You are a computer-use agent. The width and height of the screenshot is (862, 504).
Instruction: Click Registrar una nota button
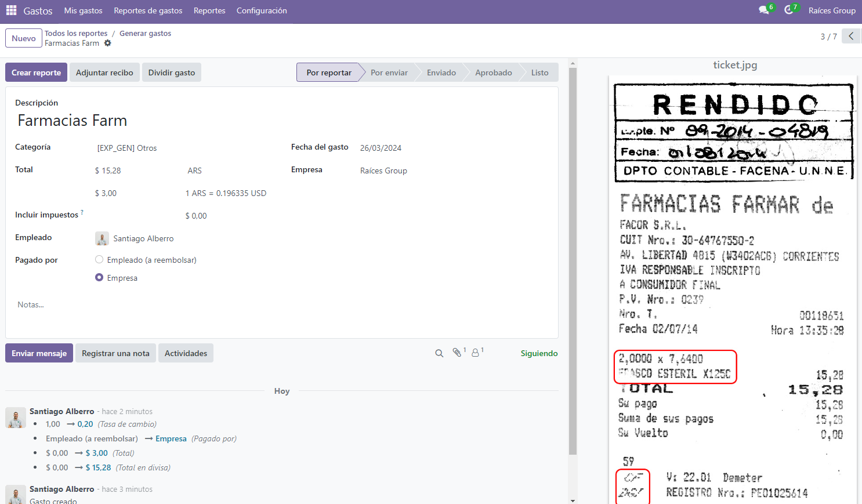tap(115, 353)
